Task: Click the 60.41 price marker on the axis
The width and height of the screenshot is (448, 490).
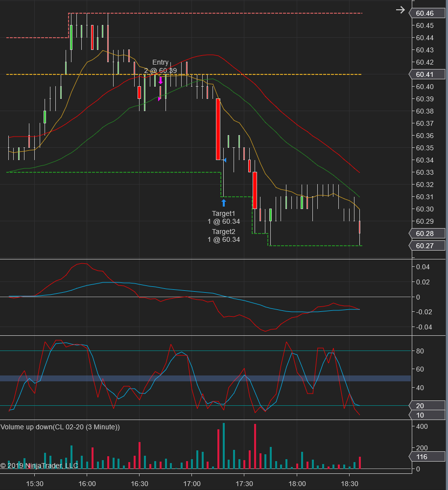Action: tap(427, 74)
